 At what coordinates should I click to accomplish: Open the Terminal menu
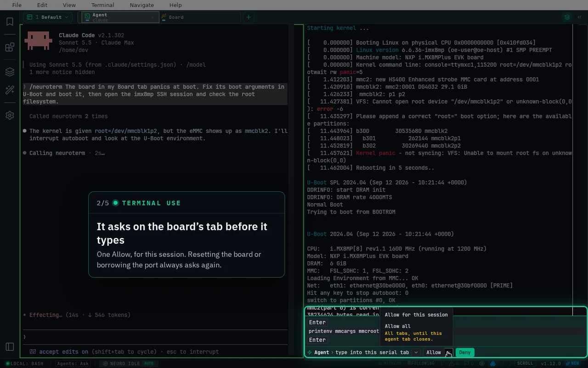[x=103, y=5]
